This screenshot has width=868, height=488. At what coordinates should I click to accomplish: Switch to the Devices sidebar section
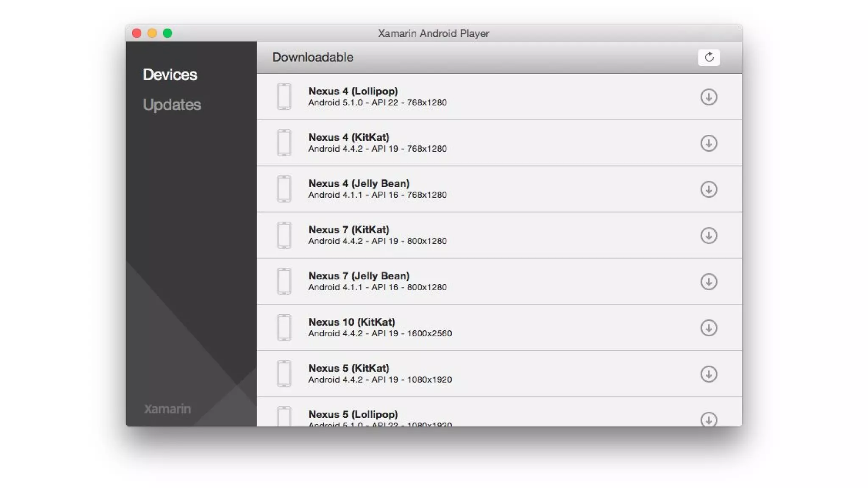click(x=170, y=75)
